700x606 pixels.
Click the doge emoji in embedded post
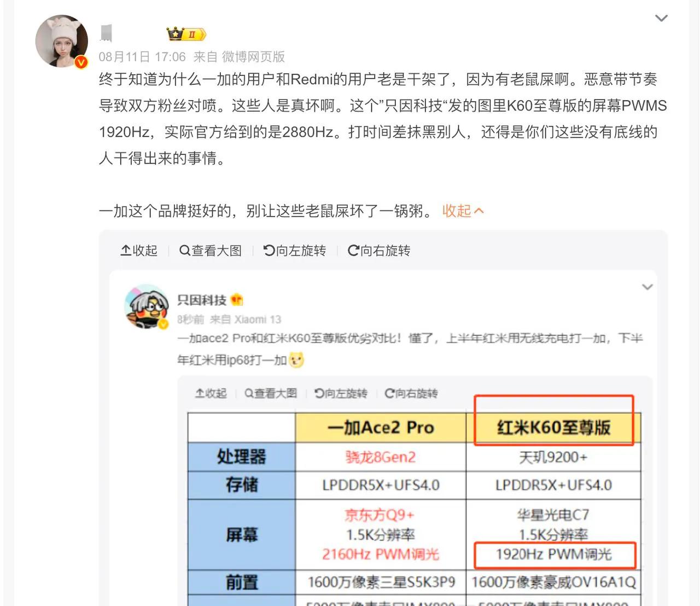(x=296, y=360)
